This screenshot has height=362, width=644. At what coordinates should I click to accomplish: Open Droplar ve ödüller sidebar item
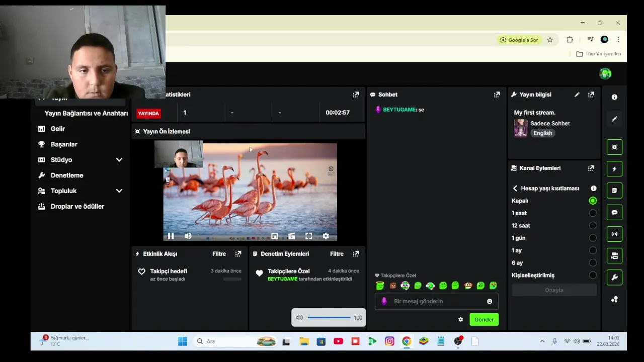click(77, 207)
